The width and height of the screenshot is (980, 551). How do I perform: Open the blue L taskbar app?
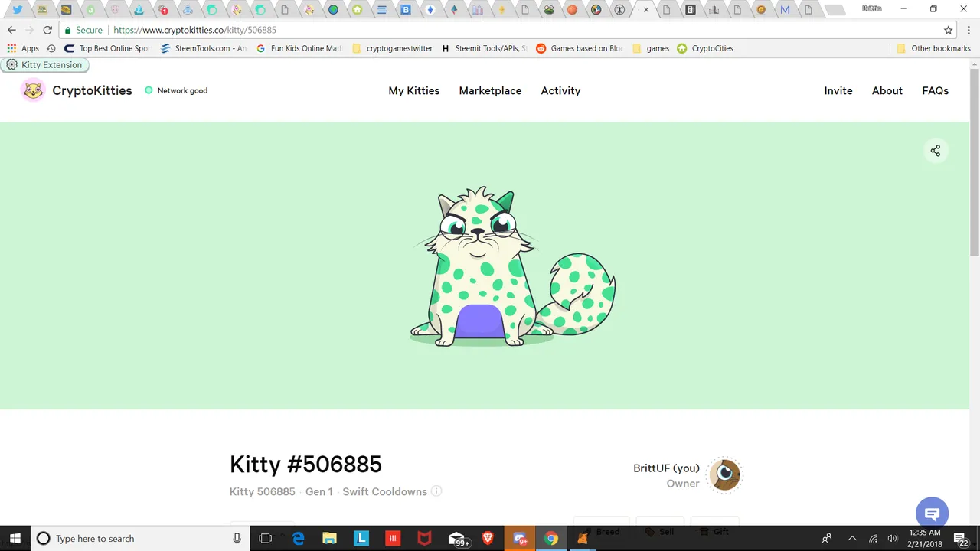[x=361, y=539]
